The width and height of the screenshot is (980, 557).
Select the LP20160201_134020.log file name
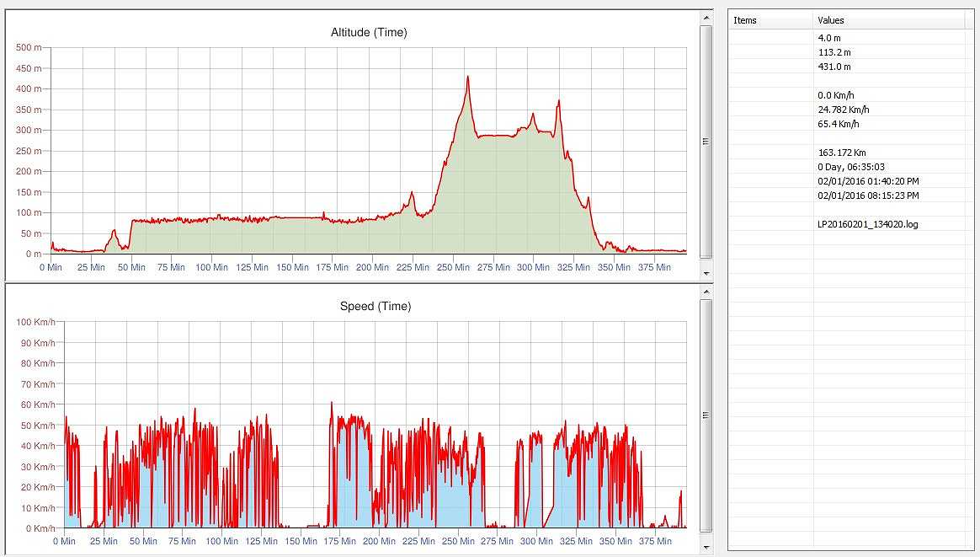[867, 224]
